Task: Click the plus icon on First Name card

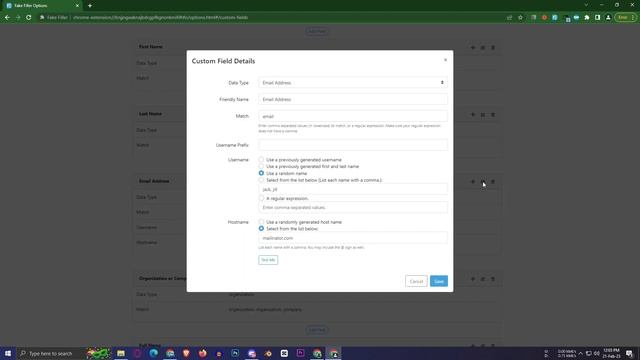Action: [x=473, y=48]
